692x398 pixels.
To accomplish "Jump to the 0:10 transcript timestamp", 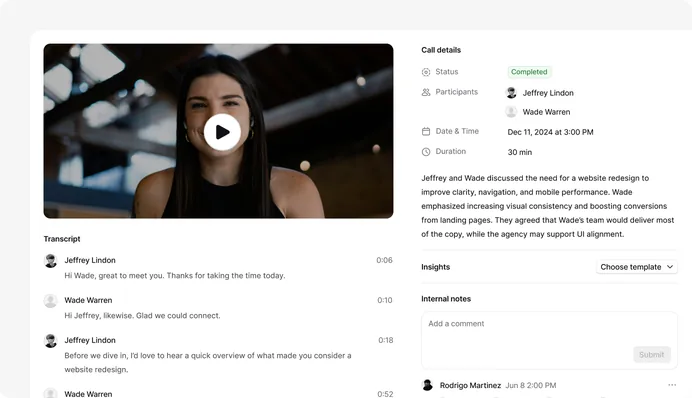I will (385, 300).
